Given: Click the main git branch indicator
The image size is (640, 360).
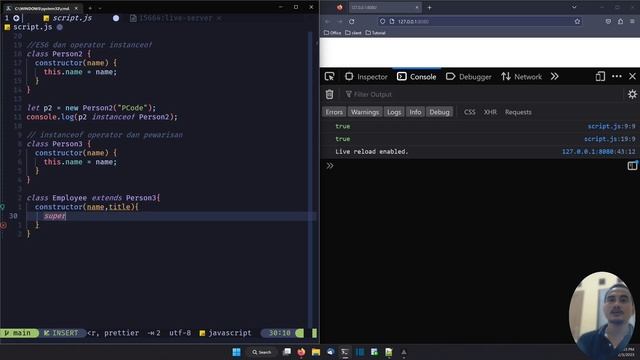Looking at the screenshot, I should point(19,333).
